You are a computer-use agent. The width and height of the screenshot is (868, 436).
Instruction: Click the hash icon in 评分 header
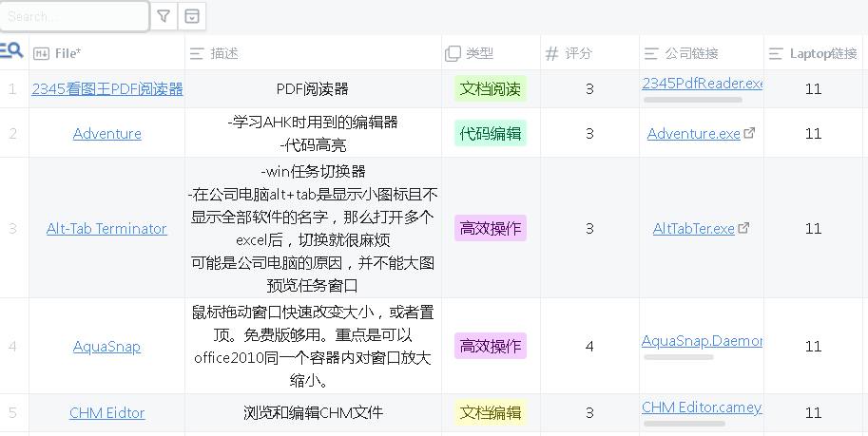click(x=551, y=53)
